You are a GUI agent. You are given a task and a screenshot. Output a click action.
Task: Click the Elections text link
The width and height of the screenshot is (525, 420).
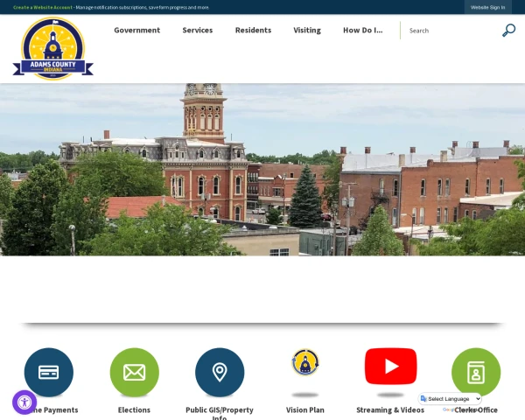pyautogui.click(x=134, y=409)
